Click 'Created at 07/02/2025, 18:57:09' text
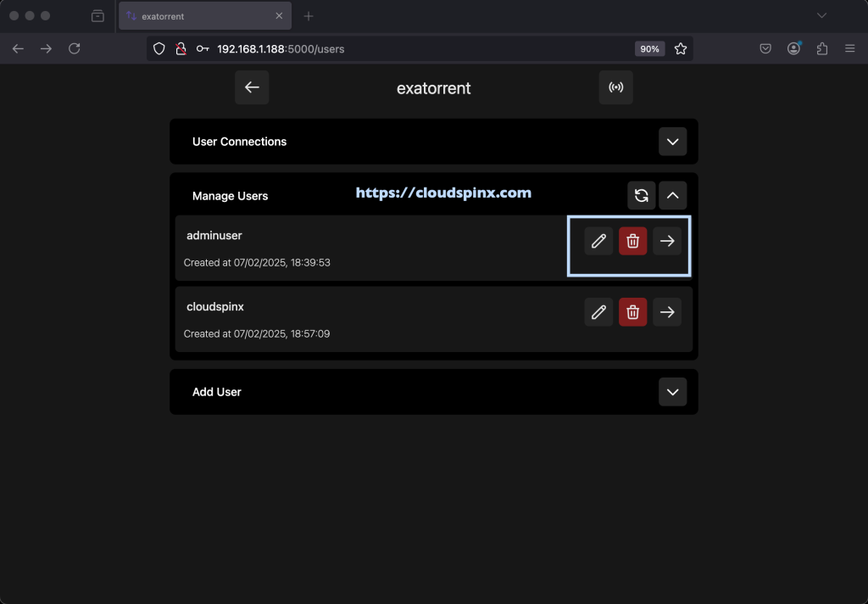Image resolution: width=868 pixels, height=604 pixels. (x=257, y=334)
